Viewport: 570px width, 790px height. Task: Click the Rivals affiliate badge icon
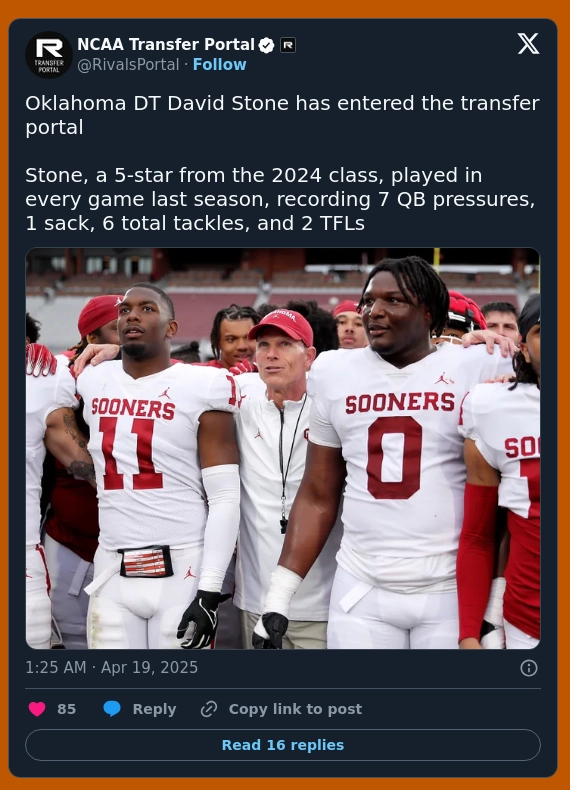pos(288,45)
